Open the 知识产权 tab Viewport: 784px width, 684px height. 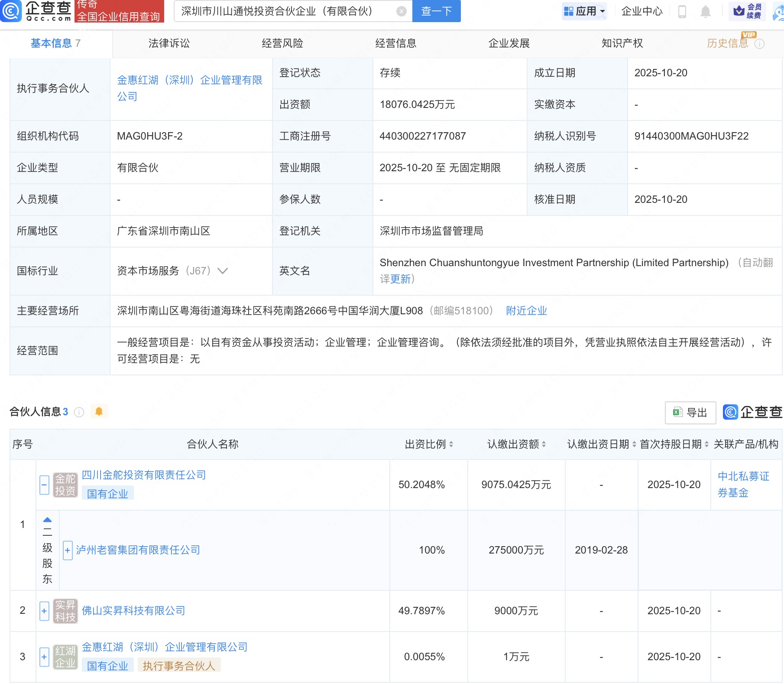click(x=622, y=43)
